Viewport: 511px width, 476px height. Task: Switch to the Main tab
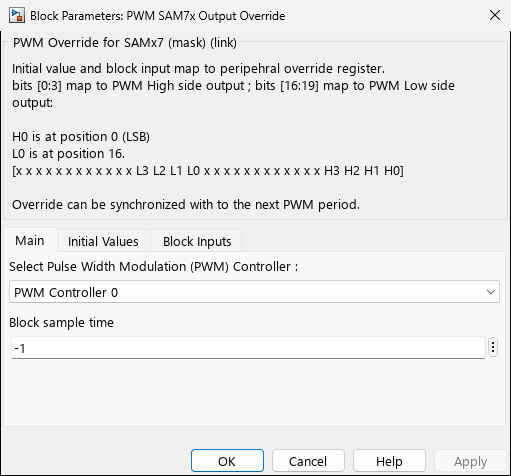tap(30, 240)
